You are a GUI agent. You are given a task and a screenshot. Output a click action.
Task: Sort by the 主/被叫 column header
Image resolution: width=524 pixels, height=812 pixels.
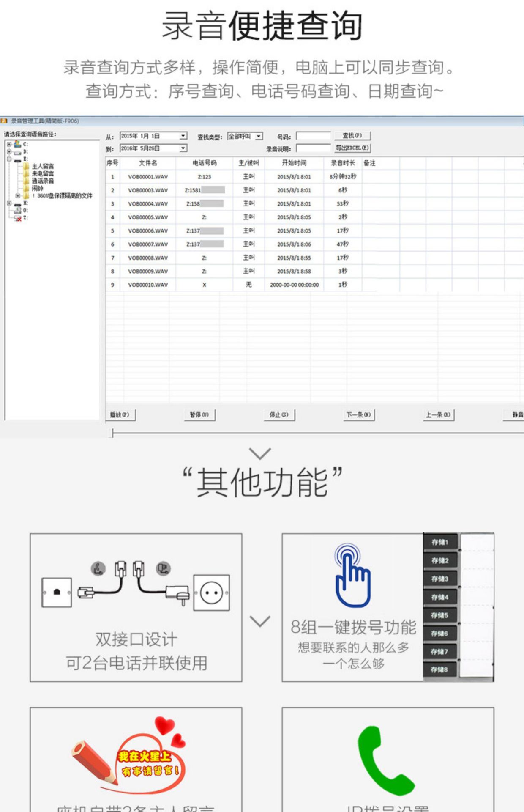pyautogui.click(x=249, y=163)
